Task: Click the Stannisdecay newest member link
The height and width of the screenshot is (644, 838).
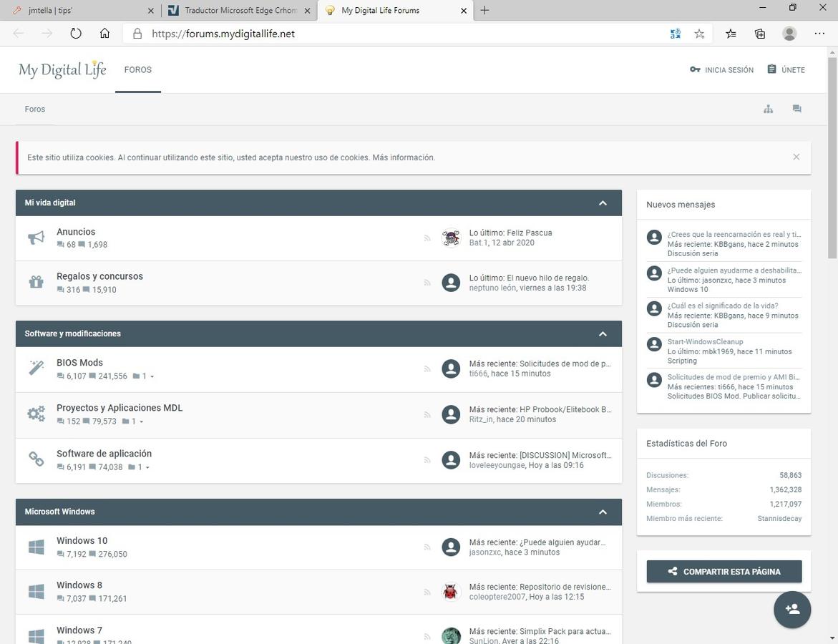Action: (x=779, y=518)
